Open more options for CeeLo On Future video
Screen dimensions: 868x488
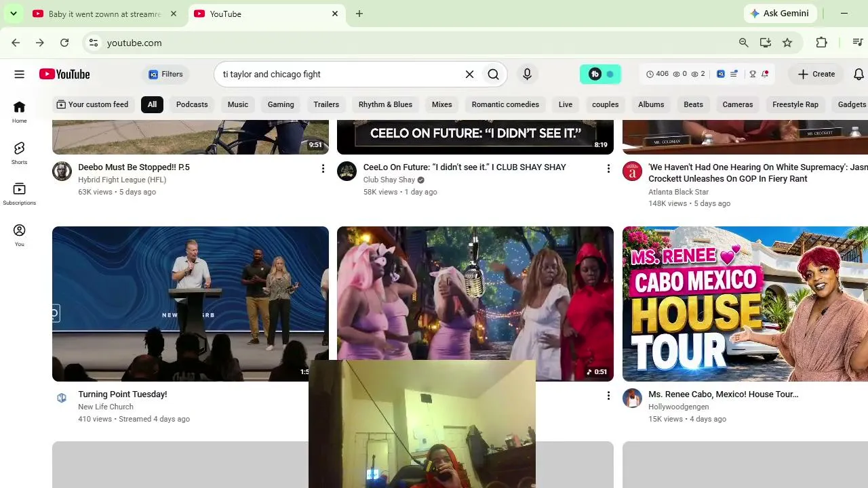click(x=608, y=168)
